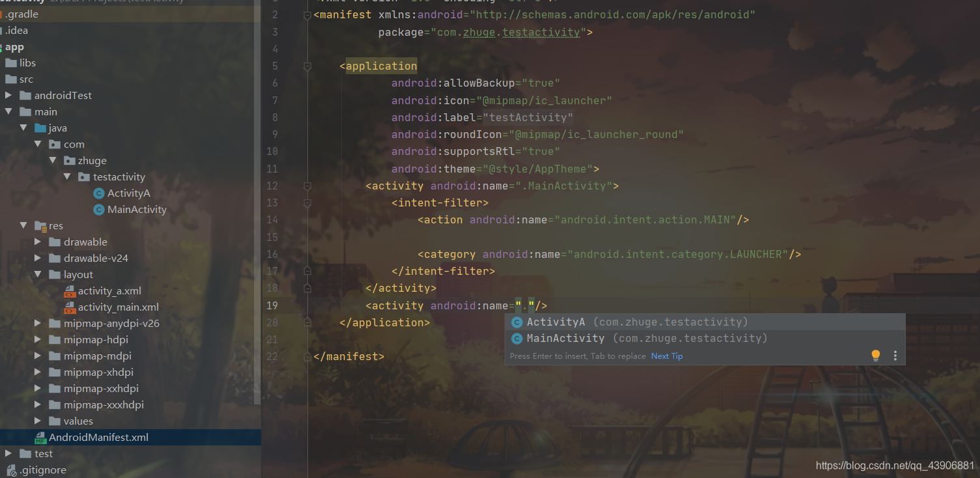Image resolution: width=980 pixels, height=478 pixels.
Task: Click the lightbulb icon in completion popup
Action: tap(876, 356)
